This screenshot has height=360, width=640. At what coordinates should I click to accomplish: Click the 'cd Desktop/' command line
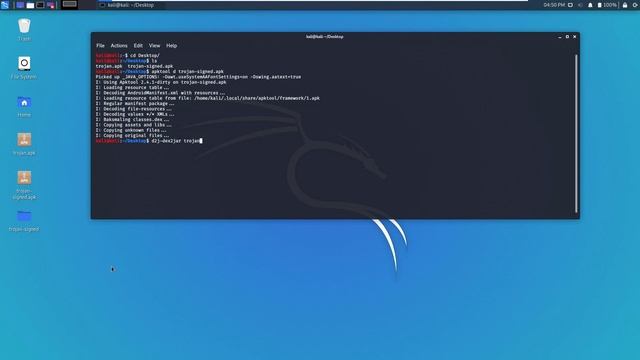[x=128, y=56]
